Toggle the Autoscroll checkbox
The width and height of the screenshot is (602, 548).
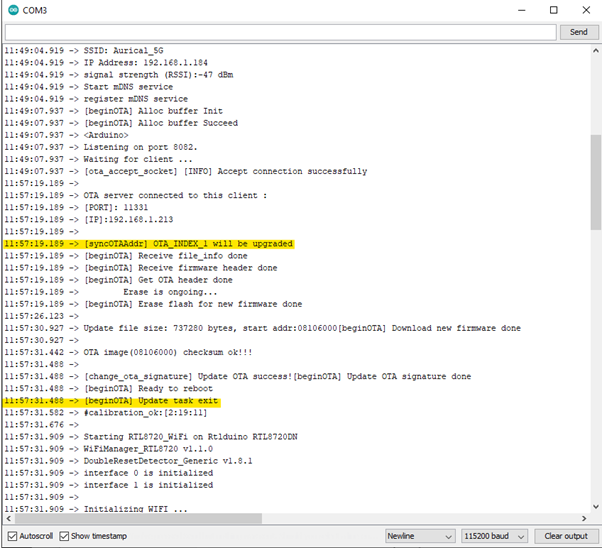[x=12, y=536]
